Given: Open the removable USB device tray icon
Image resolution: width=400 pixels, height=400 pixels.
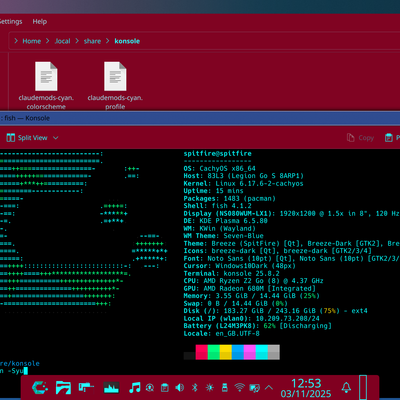Looking at the screenshot, I should (225, 387).
